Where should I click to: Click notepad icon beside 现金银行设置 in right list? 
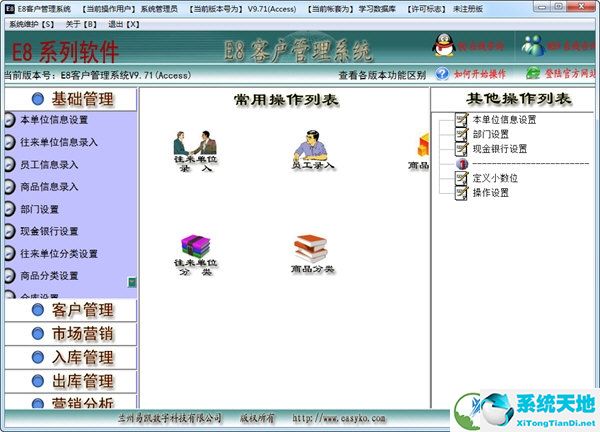(x=461, y=149)
